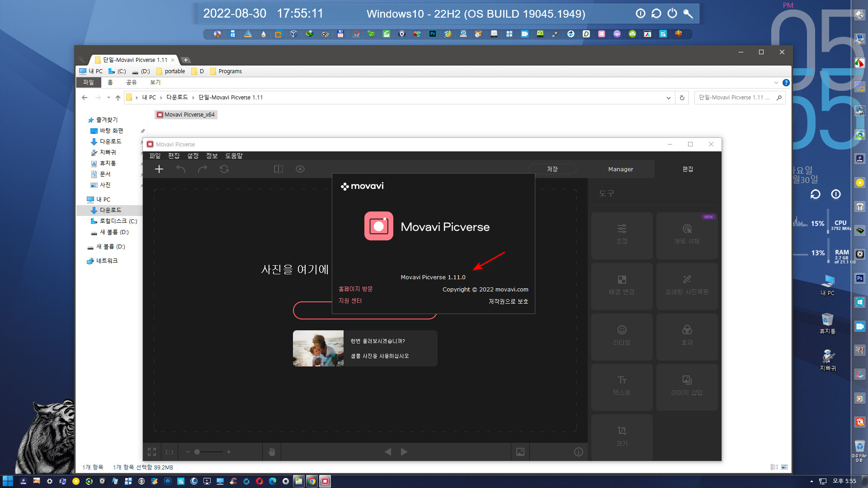The image size is (868, 488).
Task: Click the sample photo thumbnail
Action: (318, 348)
